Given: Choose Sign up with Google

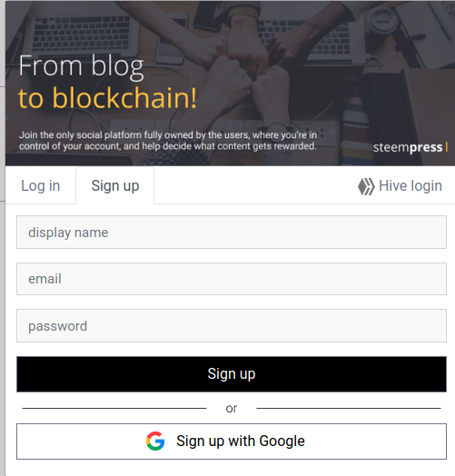Looking at the screenshot, I should 232,441.
